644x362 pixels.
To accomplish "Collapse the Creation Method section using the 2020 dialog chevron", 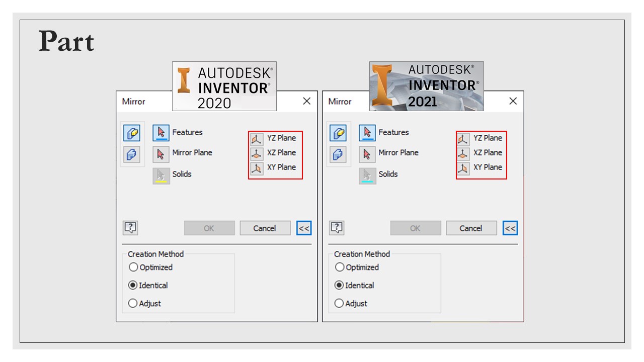I will [x=303, y=228].
